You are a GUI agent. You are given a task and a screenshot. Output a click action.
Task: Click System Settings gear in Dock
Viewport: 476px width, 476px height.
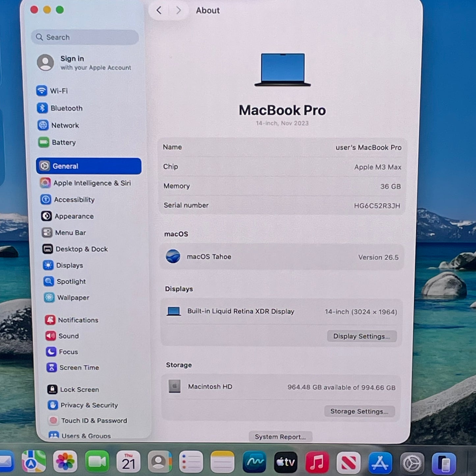click(412, 463)
